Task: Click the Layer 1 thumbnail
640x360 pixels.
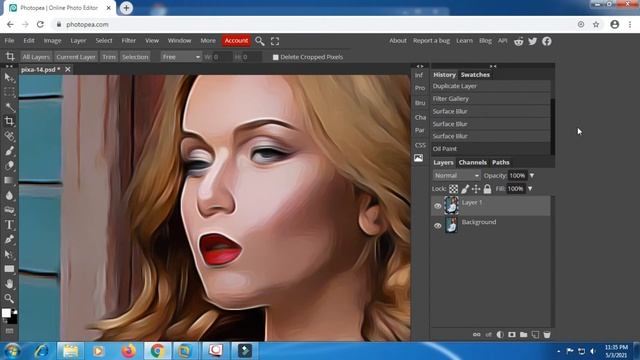Action: coord(451,206)
